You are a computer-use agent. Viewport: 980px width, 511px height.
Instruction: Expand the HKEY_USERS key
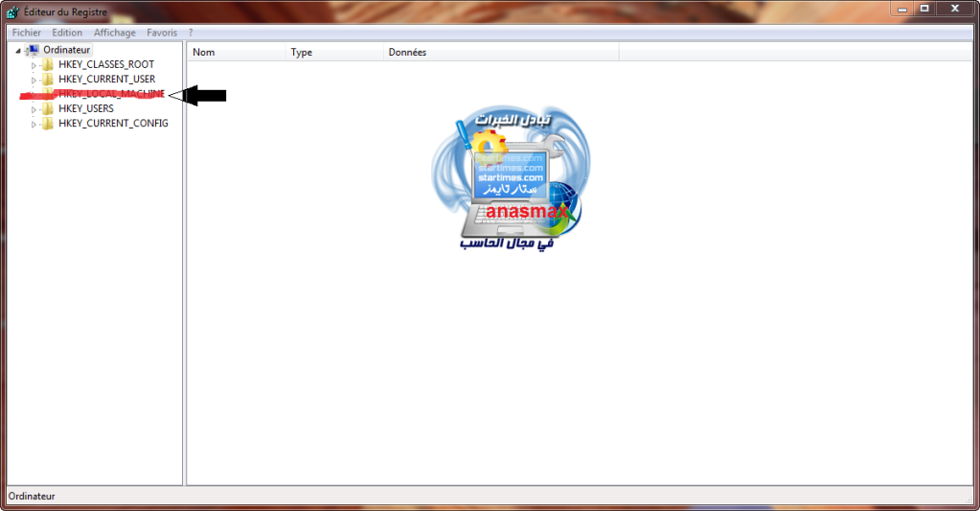tap(34, 109)
